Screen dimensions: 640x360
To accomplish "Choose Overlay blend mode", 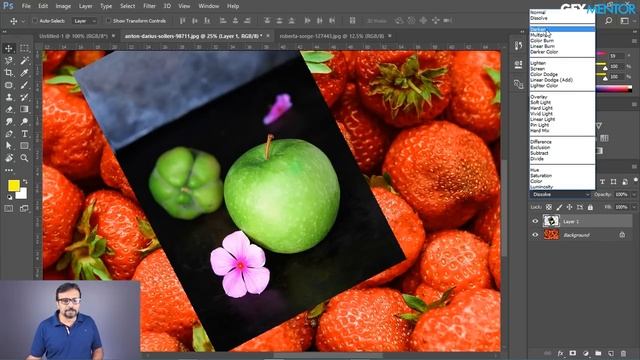I will 562,97.
